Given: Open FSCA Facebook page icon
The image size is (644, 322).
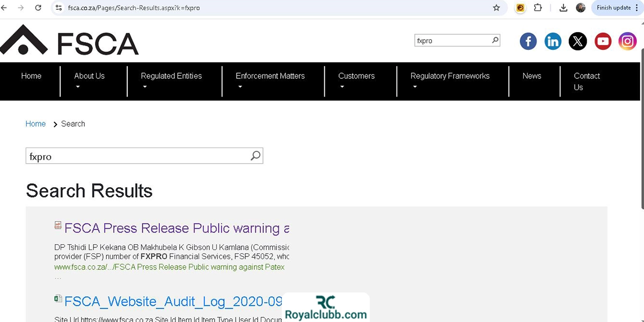Looking at the screenshot, I should pos(528,41).
